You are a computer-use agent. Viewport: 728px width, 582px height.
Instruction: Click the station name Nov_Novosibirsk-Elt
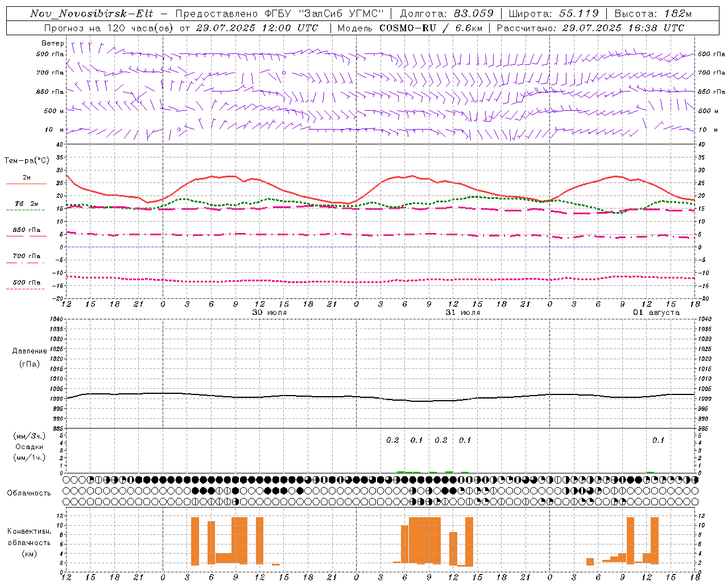pos(92,14)
